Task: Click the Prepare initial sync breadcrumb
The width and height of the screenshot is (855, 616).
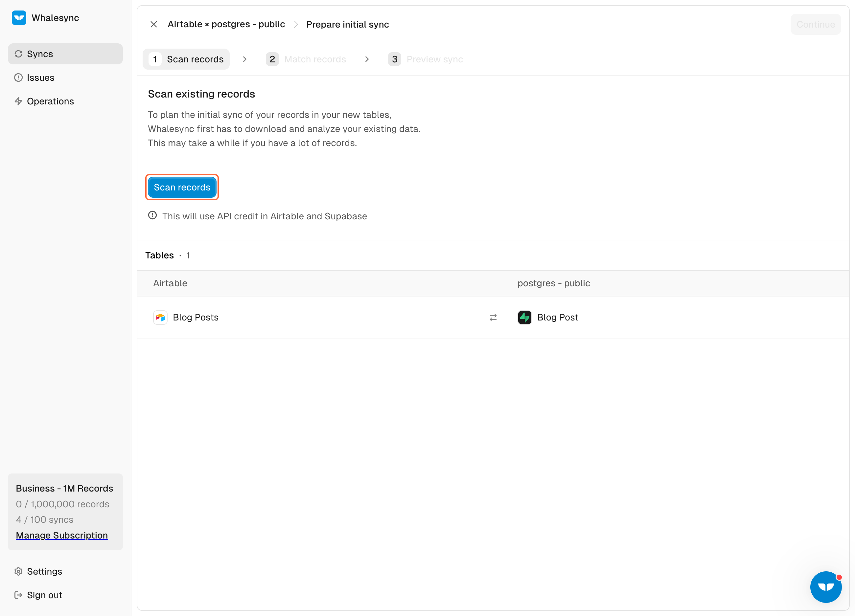Action: tap(348, 25)
